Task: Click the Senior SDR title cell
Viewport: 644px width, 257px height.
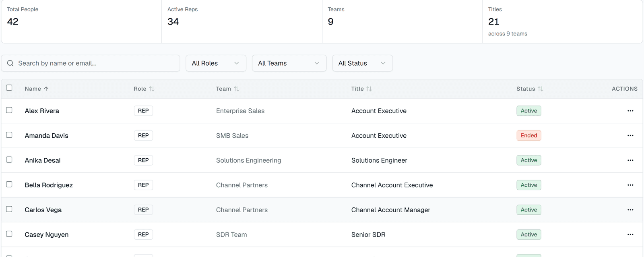Action: 368,235
